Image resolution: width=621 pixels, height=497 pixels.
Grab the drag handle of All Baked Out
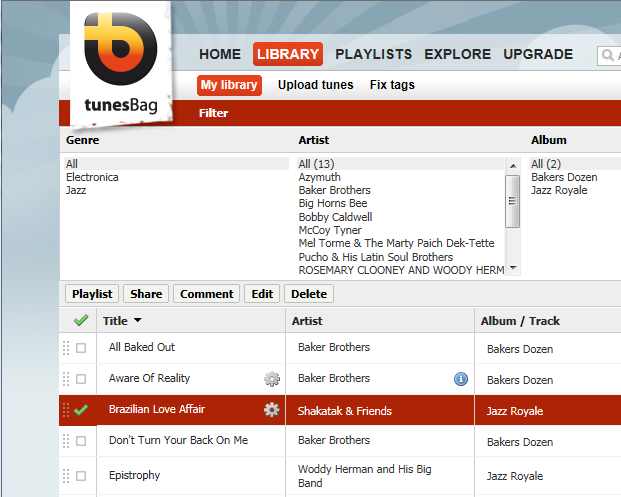66,348
